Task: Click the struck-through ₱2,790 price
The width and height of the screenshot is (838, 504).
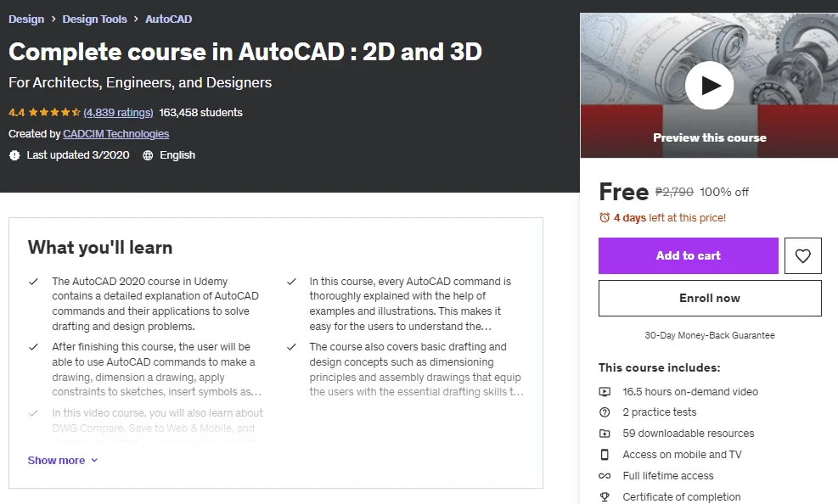Action: tap(674, 193)
